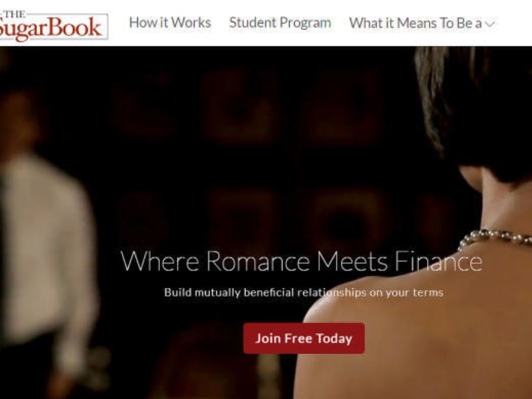Click the pearl necklace in the hero image
The width and height of the screenshot is (532, 399).
(495, 238)
